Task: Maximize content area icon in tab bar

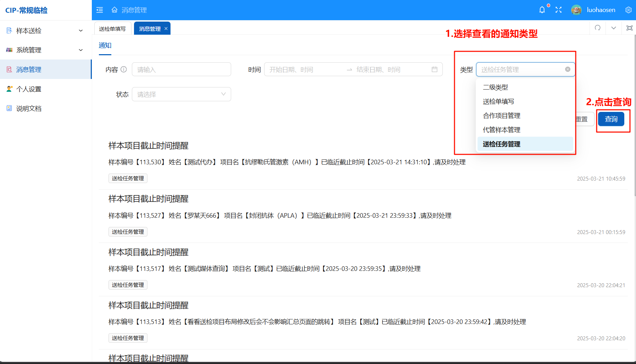Action: click(x=629, y=28)
